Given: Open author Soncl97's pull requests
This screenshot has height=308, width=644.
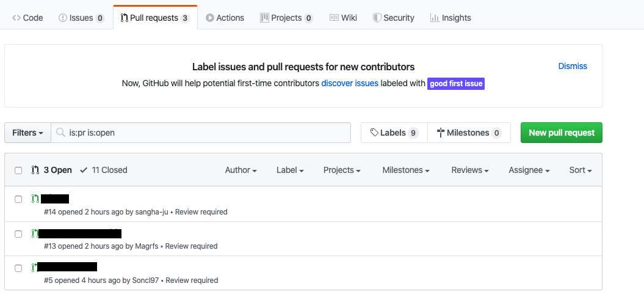Looking at the screenshot, I should pos(145,280).
